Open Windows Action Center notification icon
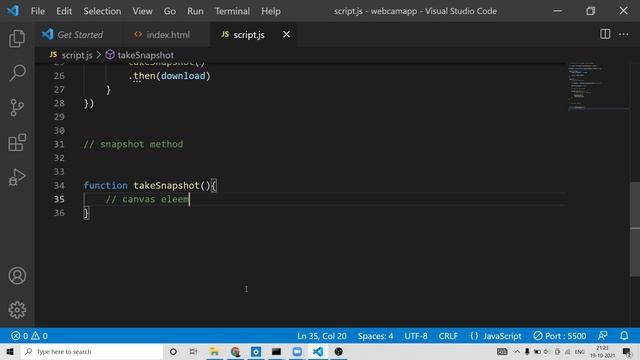 click(627, 351)
